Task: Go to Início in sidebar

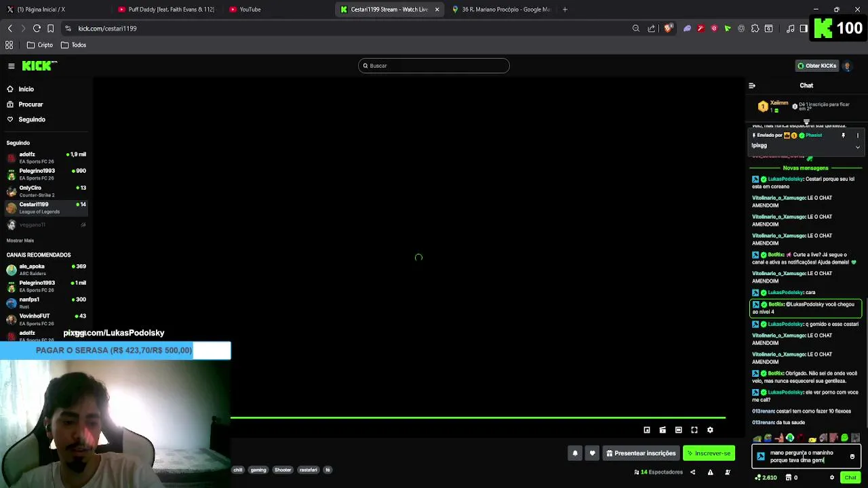Action: click(x=20, y=89)
